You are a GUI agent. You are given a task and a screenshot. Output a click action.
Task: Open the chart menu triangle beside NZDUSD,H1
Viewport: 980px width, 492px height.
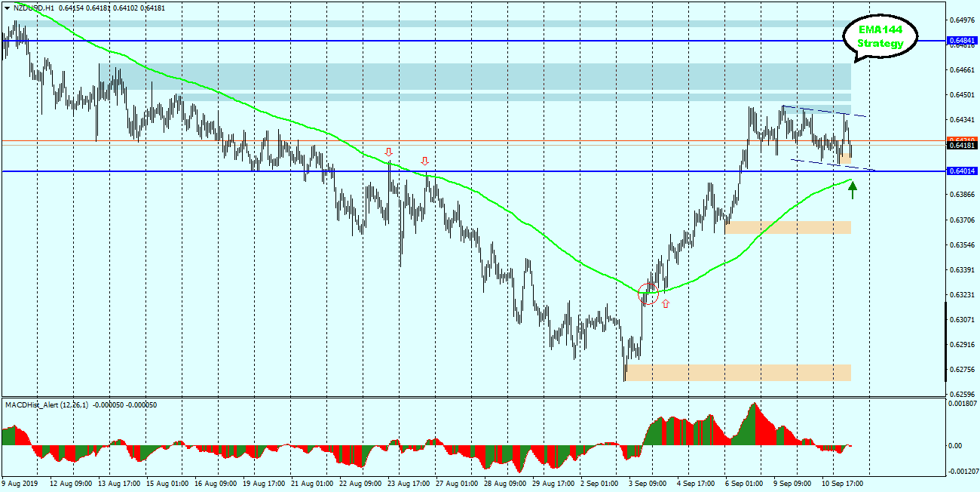click(7, 8)
